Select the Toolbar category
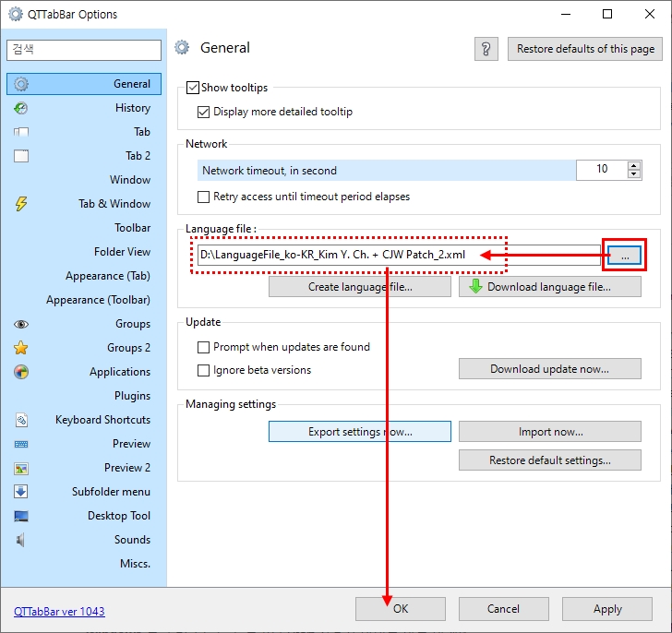Image resolution: width=672 pixels, height=633 pixels. [84, 228]
